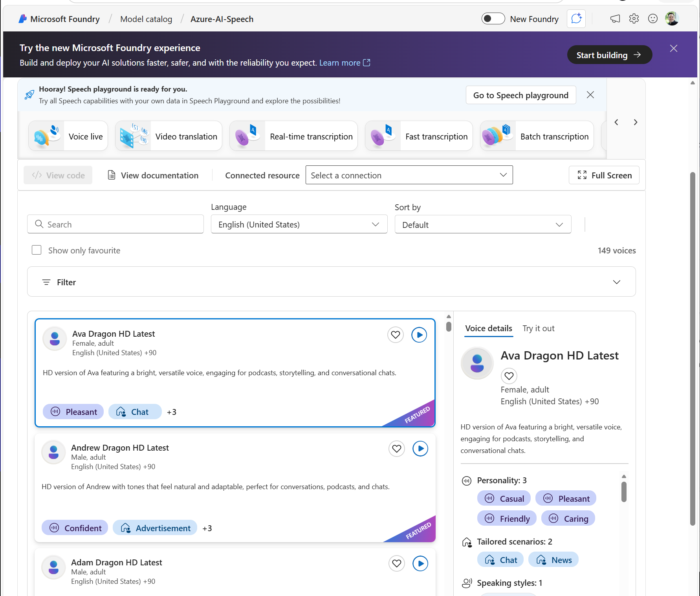The image size is (700, 596).
Task: Play the Ava Dragon HD Latest sample
Action: (419, 335)
